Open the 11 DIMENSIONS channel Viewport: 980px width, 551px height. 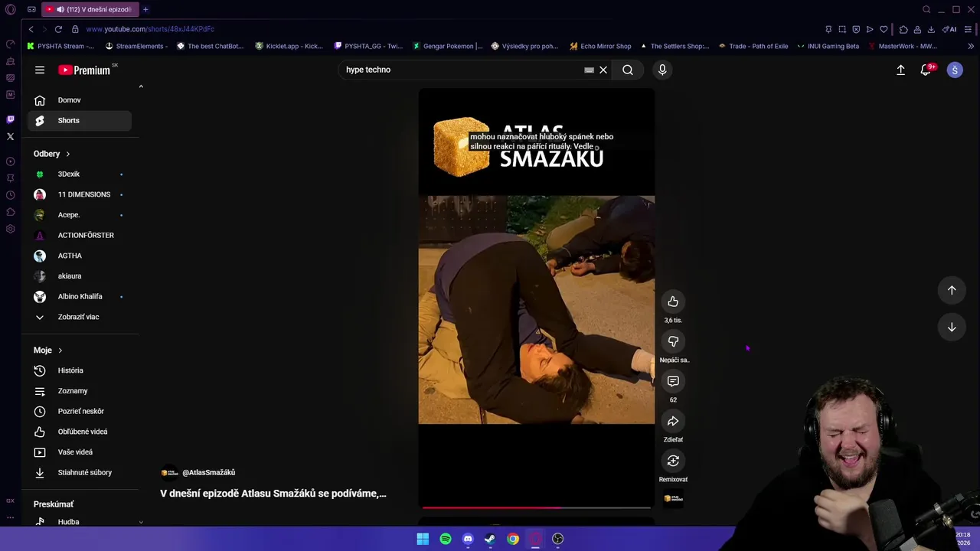tap(80, 194)
